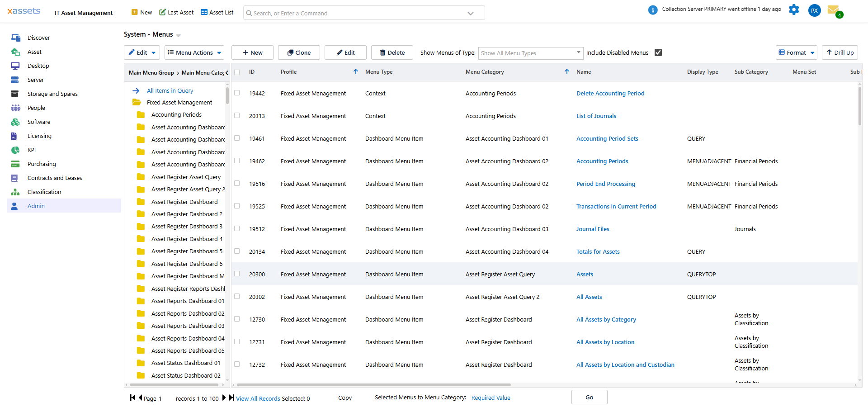Viewport: 868px width, 412px height.
Task: Navigate to Licensing in the sidebar
Action: (40, 136)
